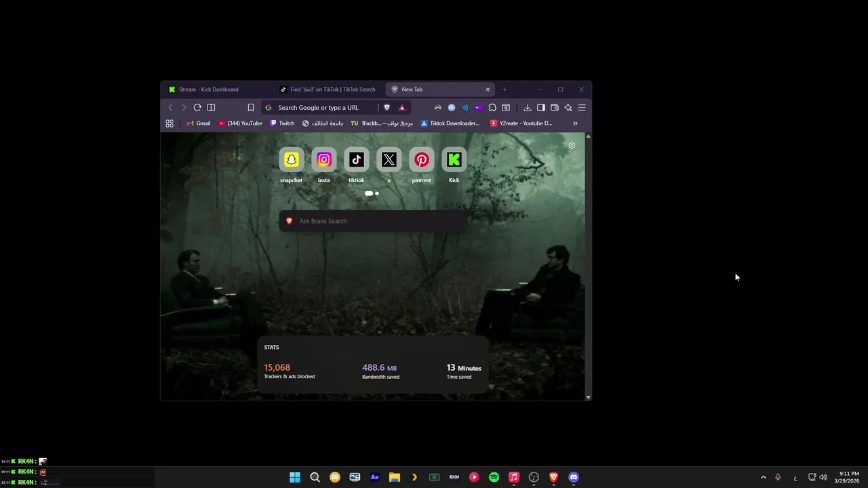Go back to the previous page
Viewport: 868px width, 488px height.
[x=170, y=107]
